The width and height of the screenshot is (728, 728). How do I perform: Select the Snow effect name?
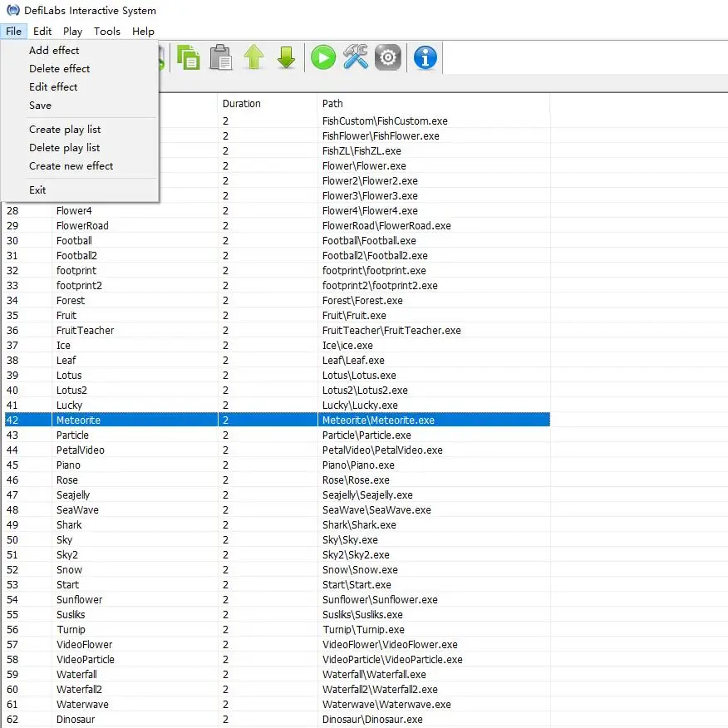click(69, 569)
